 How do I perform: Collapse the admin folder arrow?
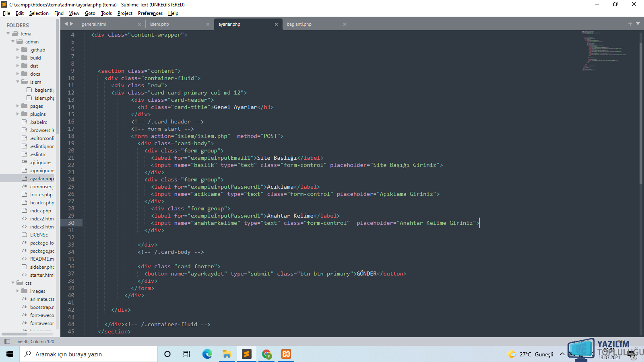click(x=13, y=42)
